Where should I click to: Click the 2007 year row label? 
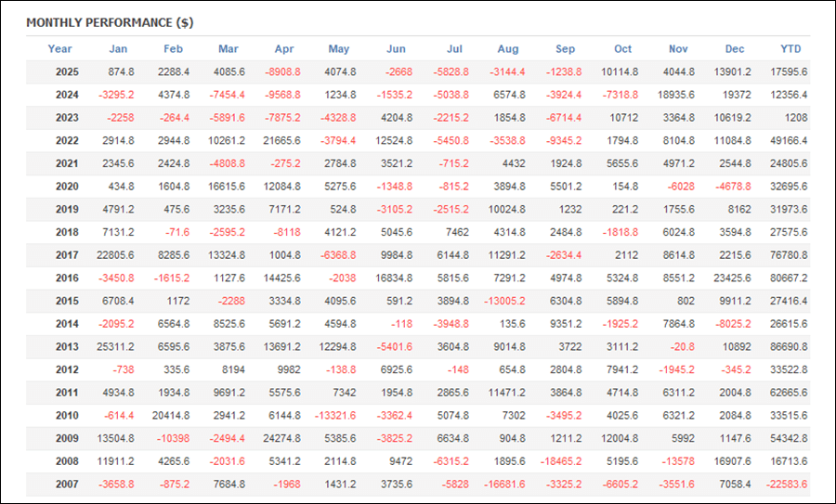[65, 485]
